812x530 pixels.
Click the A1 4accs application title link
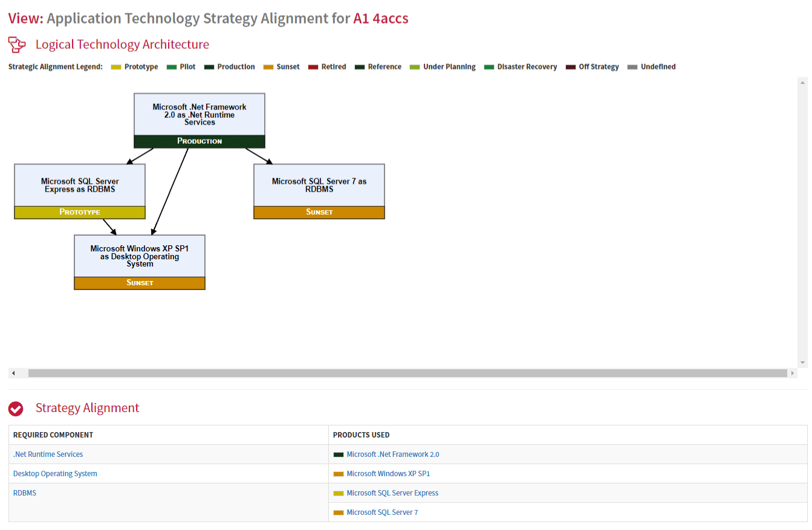pyautogui.click(x=381, y=18)
